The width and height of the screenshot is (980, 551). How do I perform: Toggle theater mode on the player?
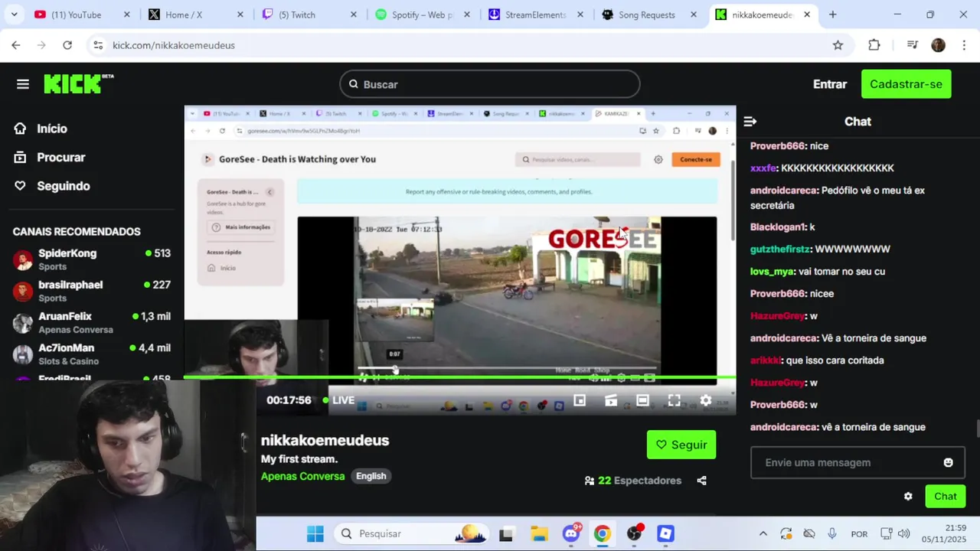pyautogui.click(x=642, y=400)
